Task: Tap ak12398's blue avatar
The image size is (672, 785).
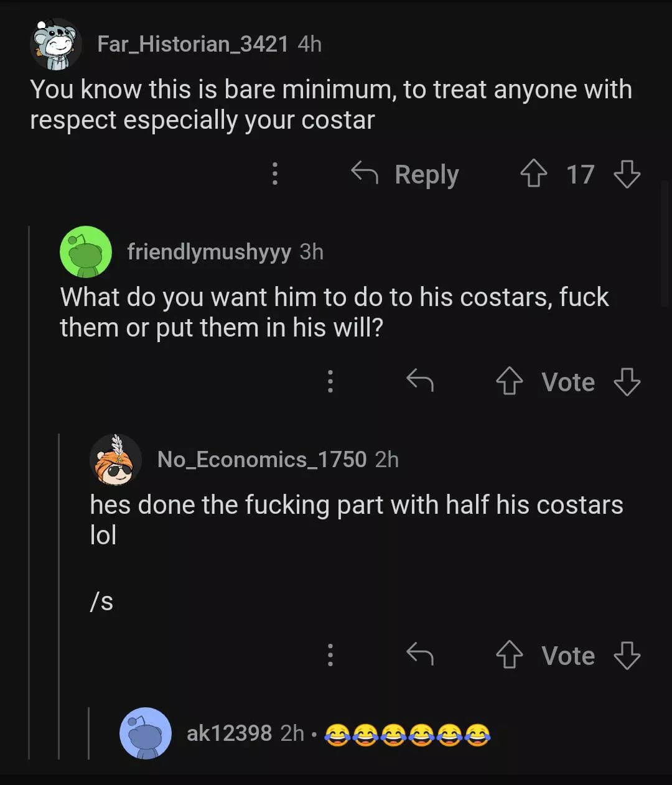Action: [x=146, y=733]
